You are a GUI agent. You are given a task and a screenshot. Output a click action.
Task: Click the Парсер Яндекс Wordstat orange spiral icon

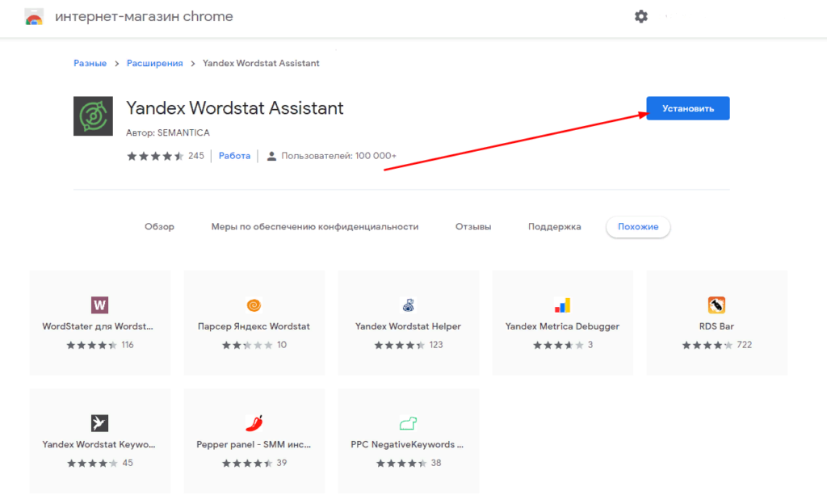coord(254,304)
